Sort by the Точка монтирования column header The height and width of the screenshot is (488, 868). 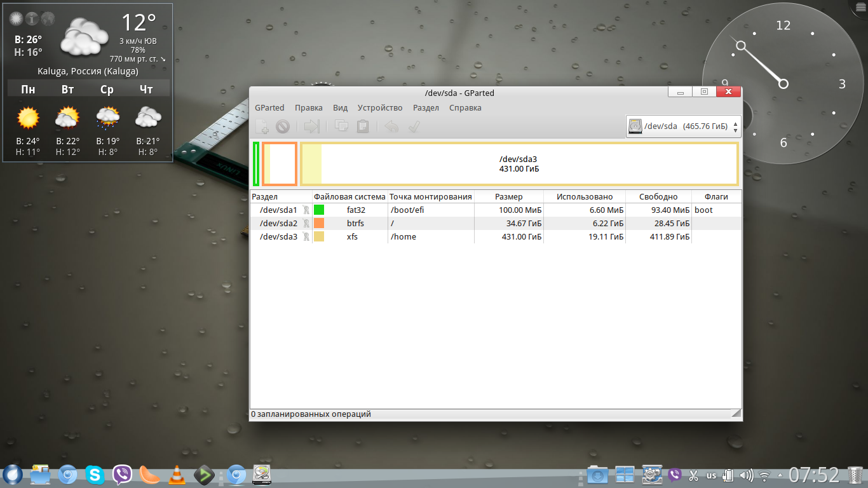[431, 197]
